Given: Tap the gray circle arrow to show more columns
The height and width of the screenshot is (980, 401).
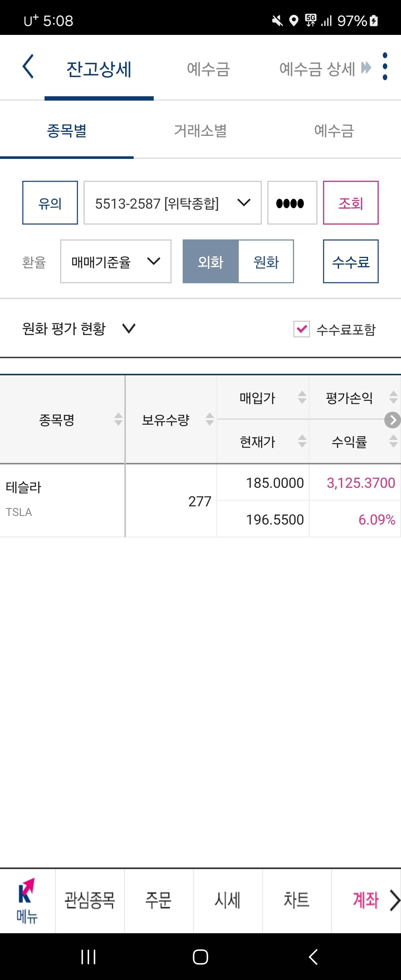Looking at the screenshot, I should coord(392,420).
